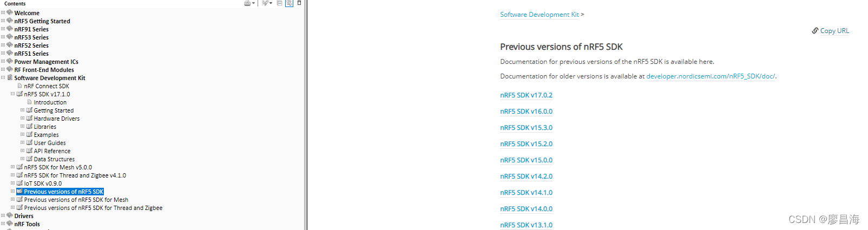Click the Search scope toolbar icon
Screen dimensions: 868x230
tap(265, 3)
